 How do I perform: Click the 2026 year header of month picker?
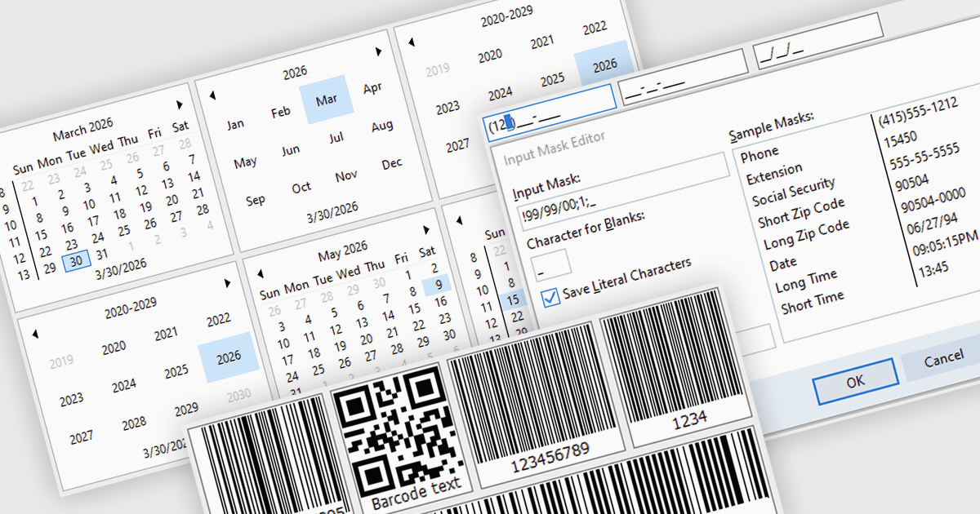(x=295, y=73)
